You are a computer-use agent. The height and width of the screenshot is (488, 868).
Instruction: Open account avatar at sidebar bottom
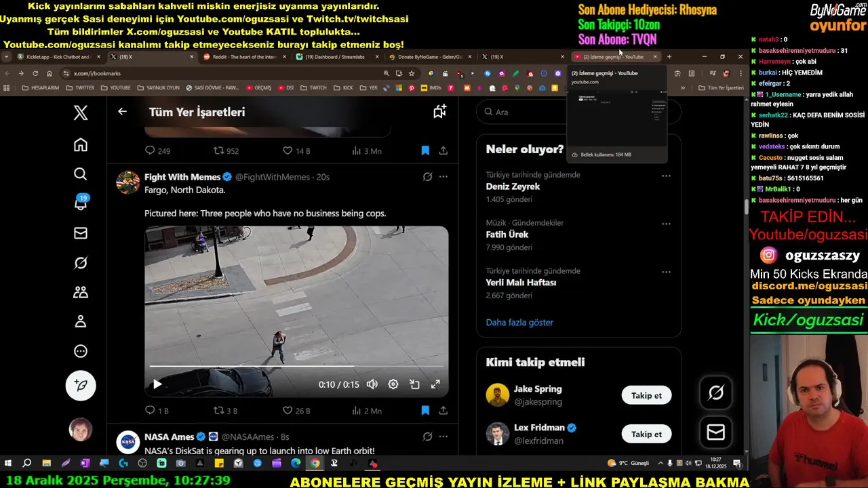click(81, 430)
